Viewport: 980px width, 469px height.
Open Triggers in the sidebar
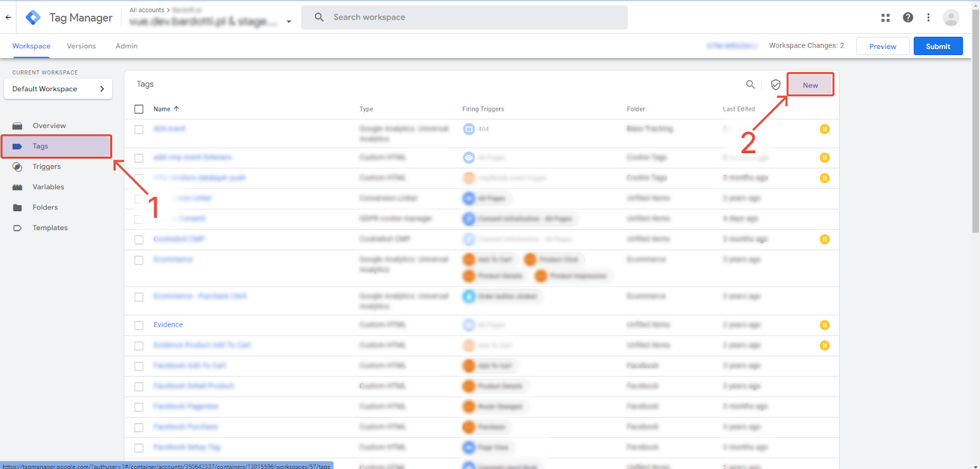click(47, 167)
